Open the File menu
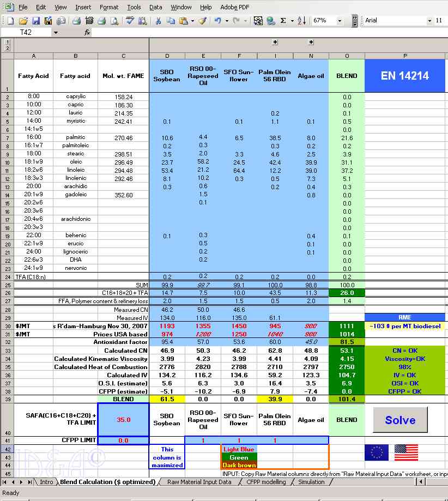 click(23, 7)
